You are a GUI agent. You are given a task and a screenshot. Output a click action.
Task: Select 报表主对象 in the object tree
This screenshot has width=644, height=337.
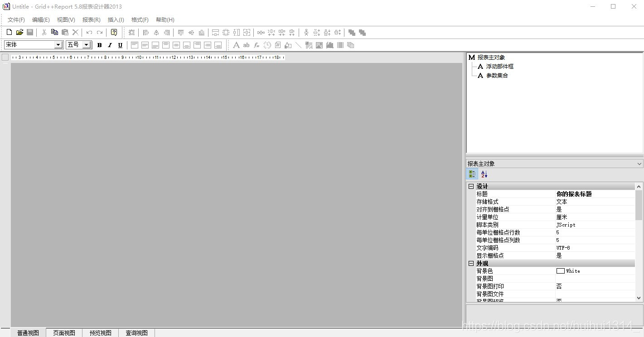coord(491,58)
